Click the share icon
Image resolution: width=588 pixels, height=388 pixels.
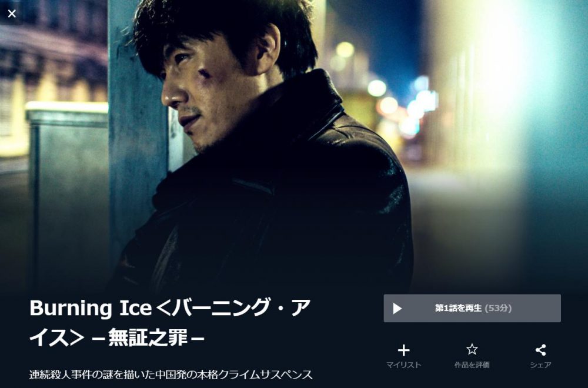540,350
